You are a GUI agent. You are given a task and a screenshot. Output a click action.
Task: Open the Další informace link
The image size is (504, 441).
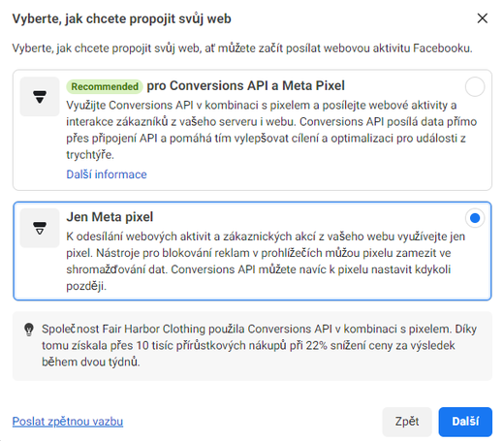pos(107,174)
